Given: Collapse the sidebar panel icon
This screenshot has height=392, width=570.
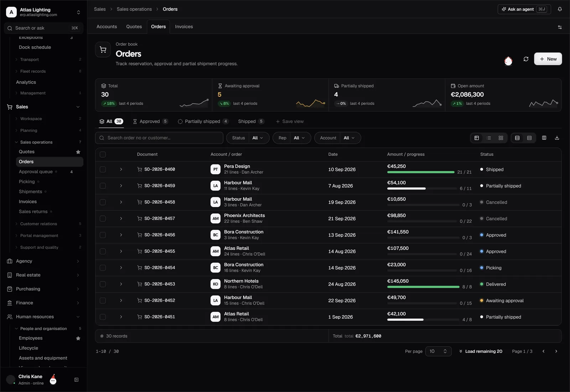Looking at the screenshot, I should [x=76, y=380].
